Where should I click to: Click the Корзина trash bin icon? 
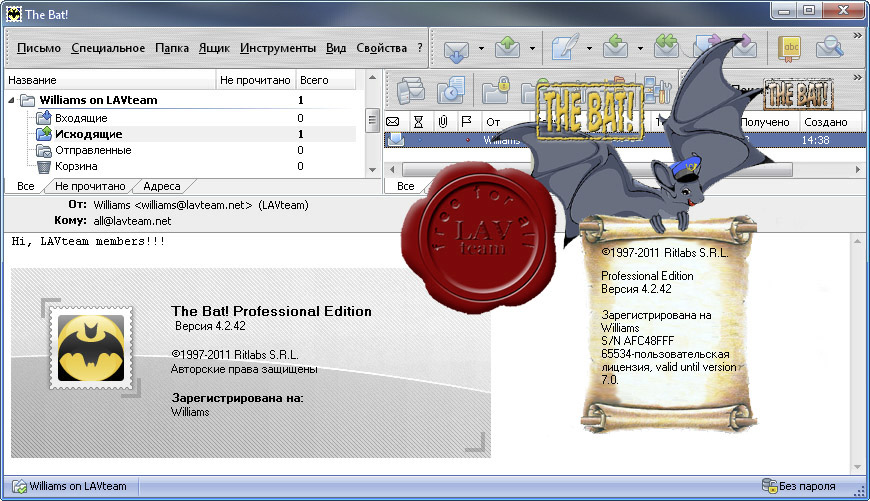click(44, 166)
